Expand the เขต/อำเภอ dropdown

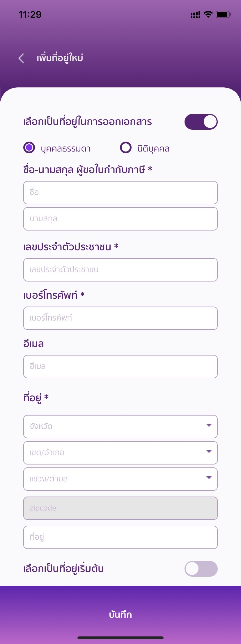120,453
